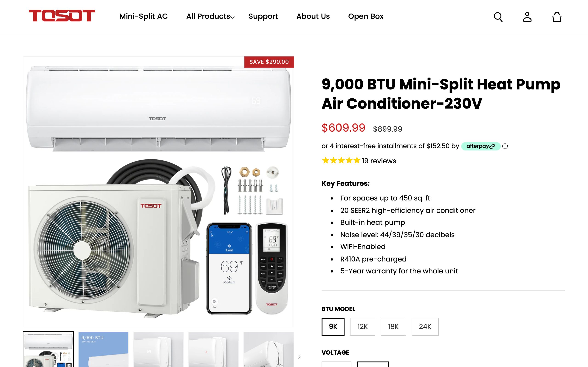
Task: Select the blue 9,000 BTU thumbnail
Action: (x=103, y=350)
